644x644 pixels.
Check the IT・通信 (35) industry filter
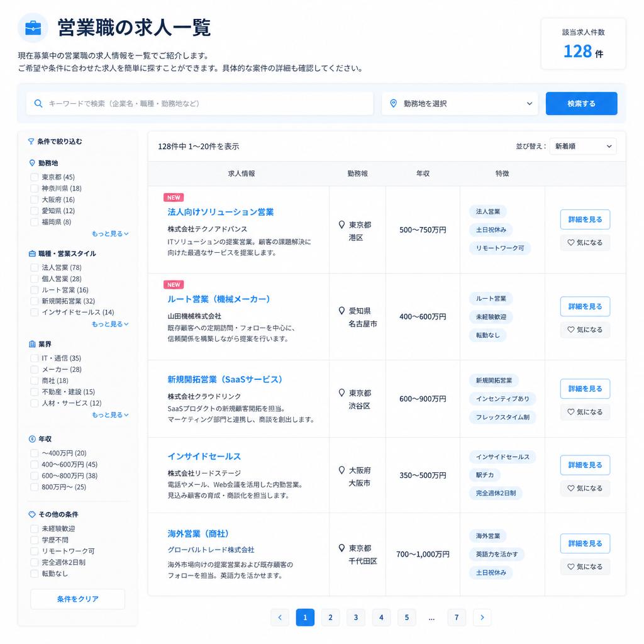(35, 358)
